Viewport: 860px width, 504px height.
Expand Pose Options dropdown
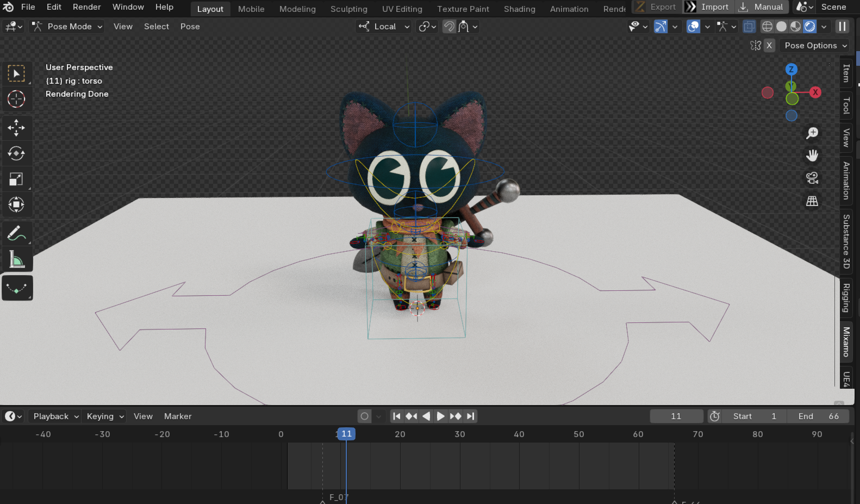(x=815, y=46)
